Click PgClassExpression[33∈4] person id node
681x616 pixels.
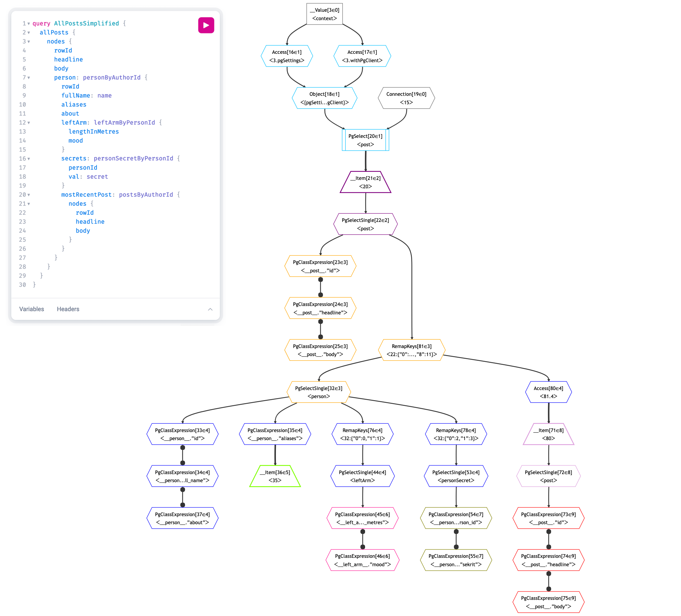182,434
